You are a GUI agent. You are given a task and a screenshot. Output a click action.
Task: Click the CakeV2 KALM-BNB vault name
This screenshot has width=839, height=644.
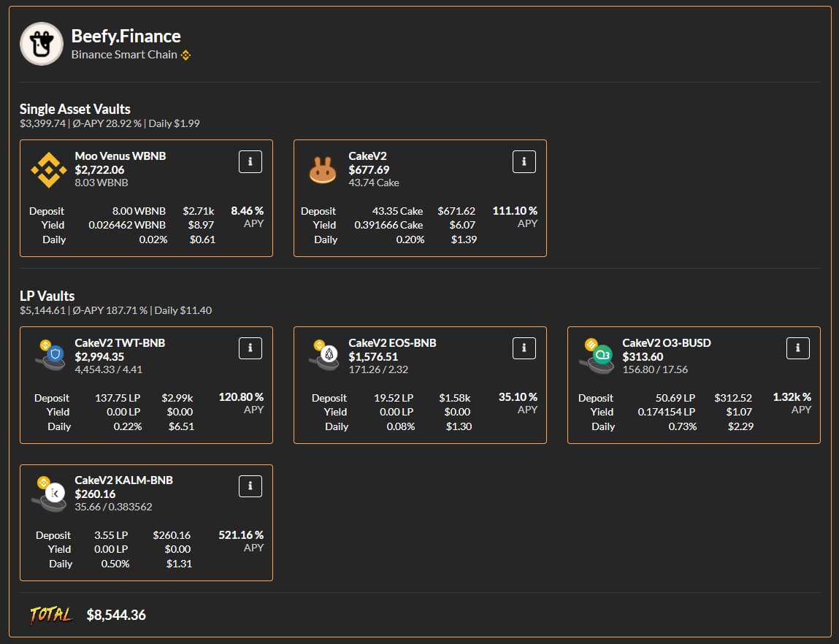(123, 480)
